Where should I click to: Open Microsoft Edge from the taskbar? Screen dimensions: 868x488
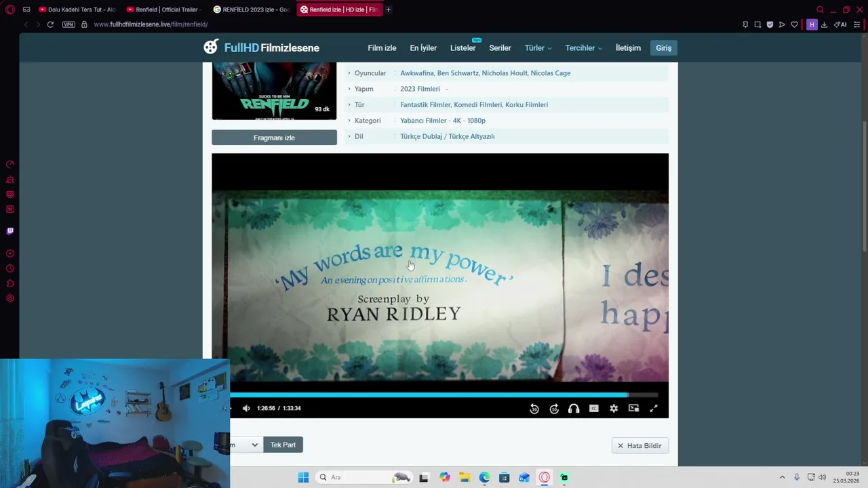pos(484,477)
